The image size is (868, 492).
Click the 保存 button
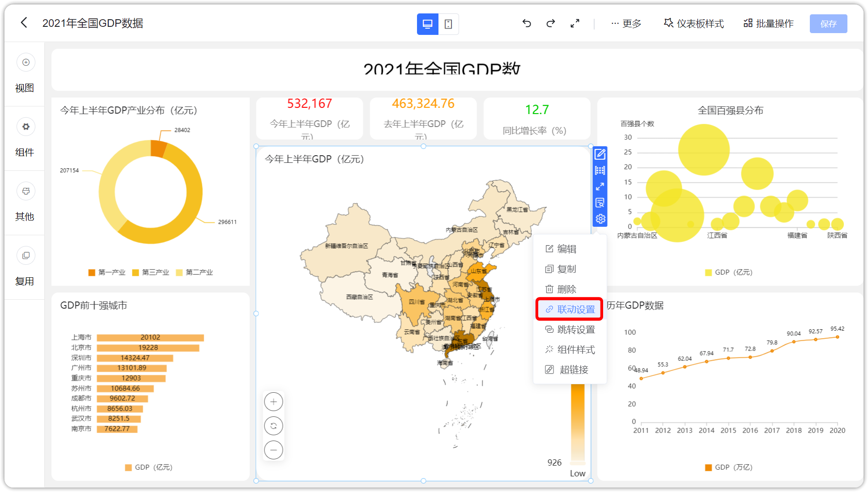point(828,24)
